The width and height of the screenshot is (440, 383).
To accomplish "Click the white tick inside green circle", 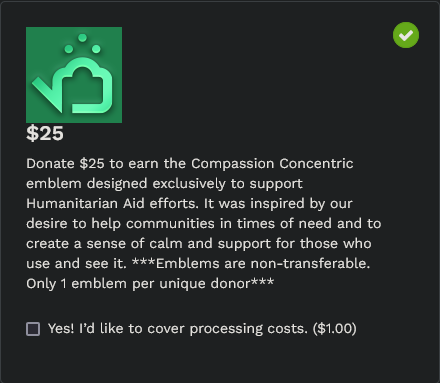I will point(406,35).
